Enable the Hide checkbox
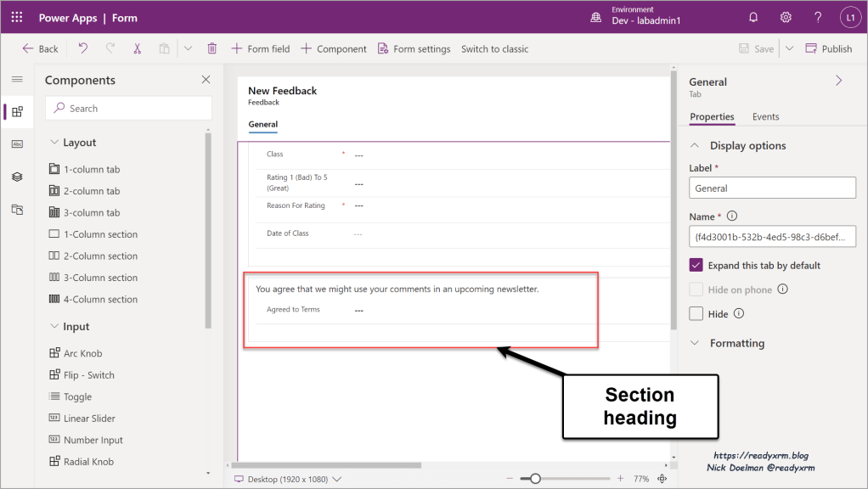The width and height of the screenshot is (868, 489). [696, 313]
